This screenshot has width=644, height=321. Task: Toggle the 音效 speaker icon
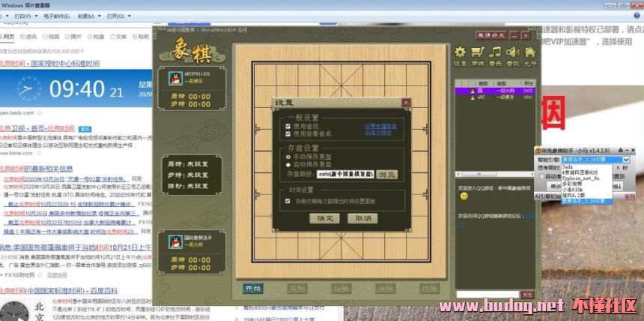512,53
